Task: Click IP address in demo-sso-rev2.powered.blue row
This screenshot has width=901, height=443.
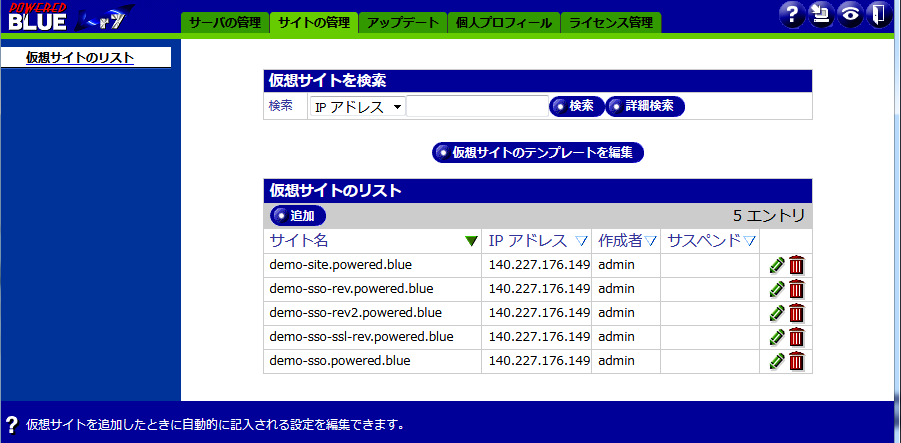Action: (539, 313)
